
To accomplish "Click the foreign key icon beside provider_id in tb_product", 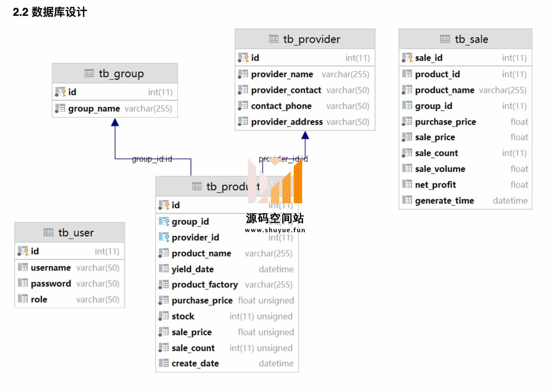I will click(x=164, y=237).
